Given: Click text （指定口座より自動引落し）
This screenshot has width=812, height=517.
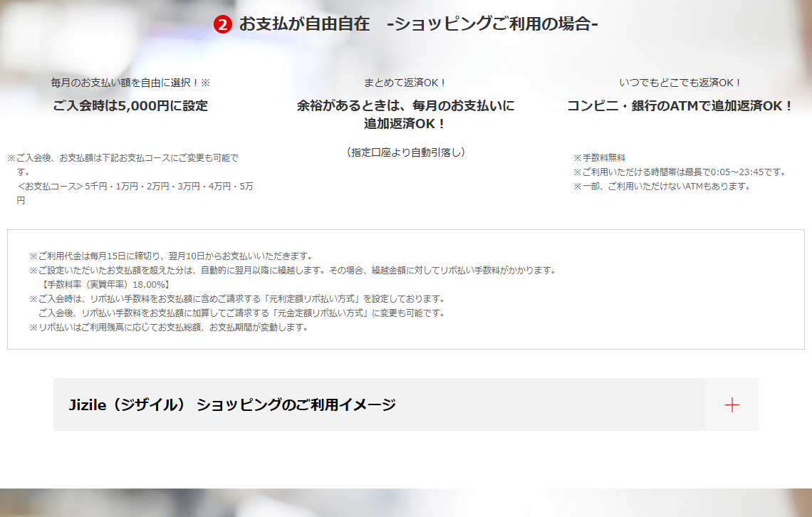Looking at the screenshot, I should click(405, 152).
